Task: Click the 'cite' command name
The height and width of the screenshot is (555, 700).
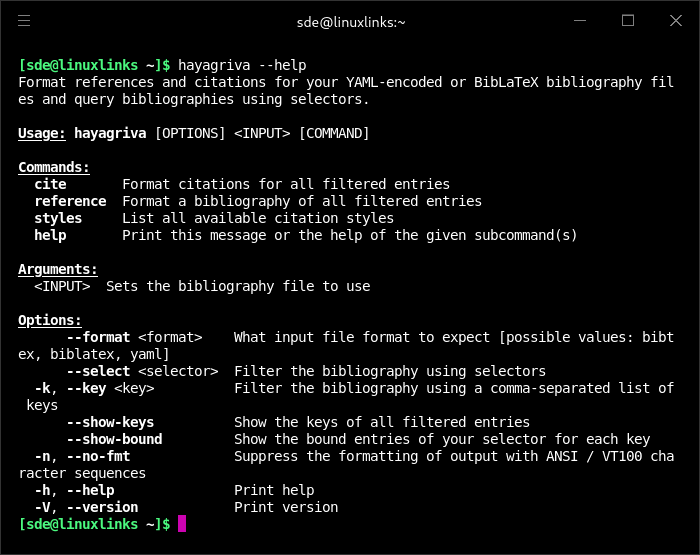Action: 50,184
